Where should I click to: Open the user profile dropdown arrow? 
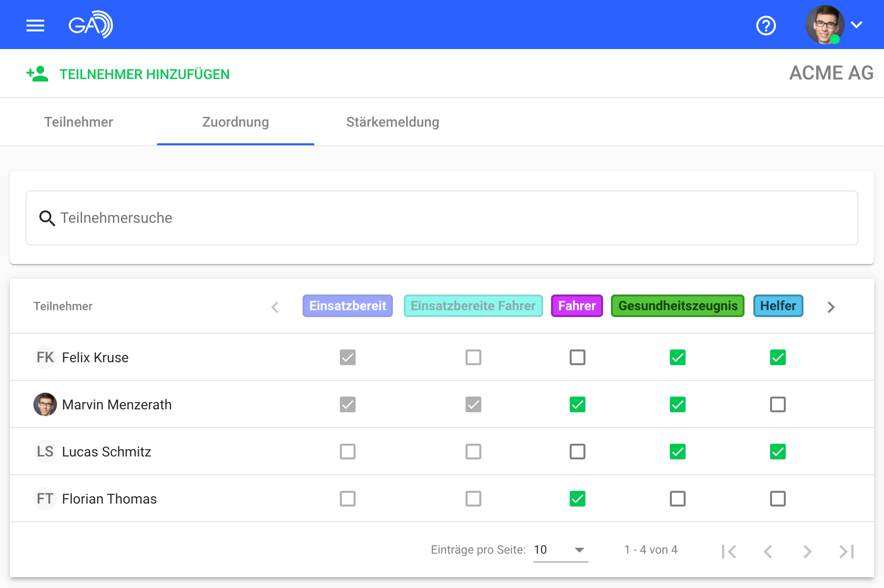tap(856, 25)
